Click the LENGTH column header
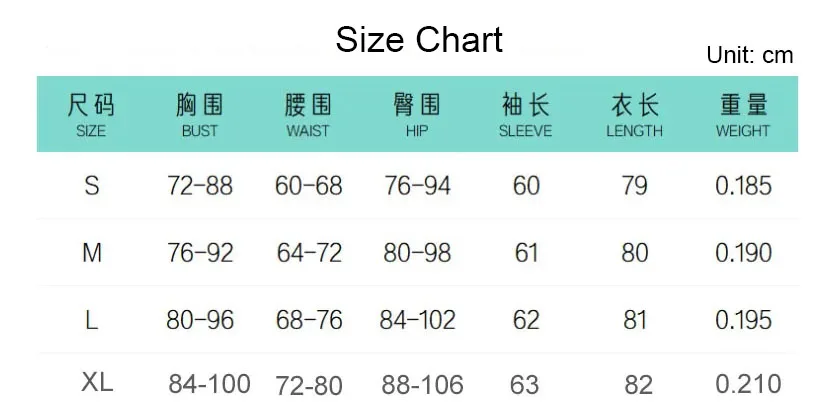820x419 pixels. [x=634, y=116]
